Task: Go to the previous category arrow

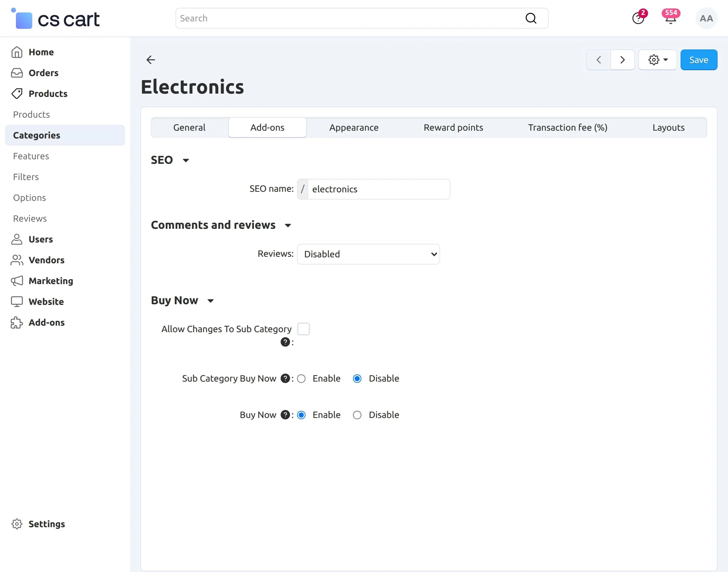Action: click(x=598, y=59)
